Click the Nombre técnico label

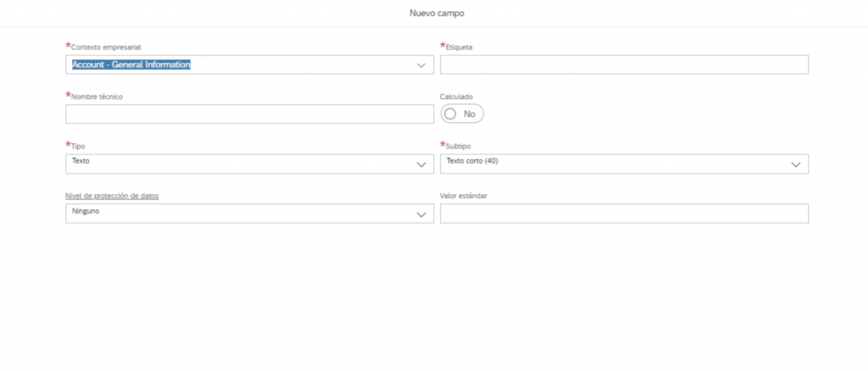tap(97, 97)
